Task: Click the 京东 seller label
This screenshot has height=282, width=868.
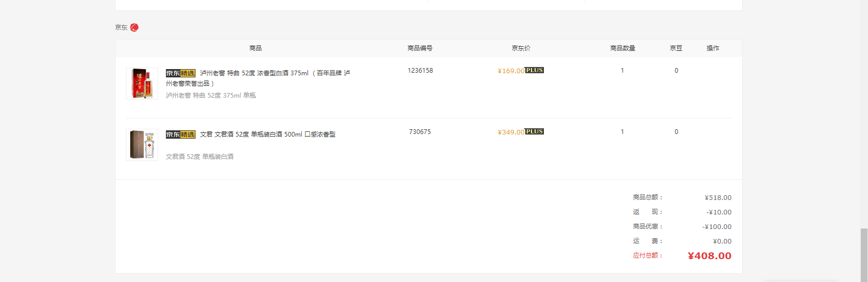Action: [121, 28]
